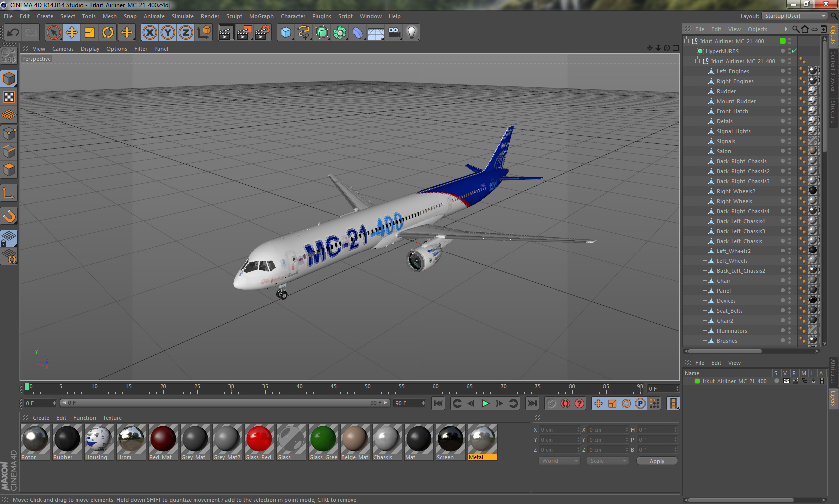Switch to Texture mode checkerboard icon

(9, 97)
